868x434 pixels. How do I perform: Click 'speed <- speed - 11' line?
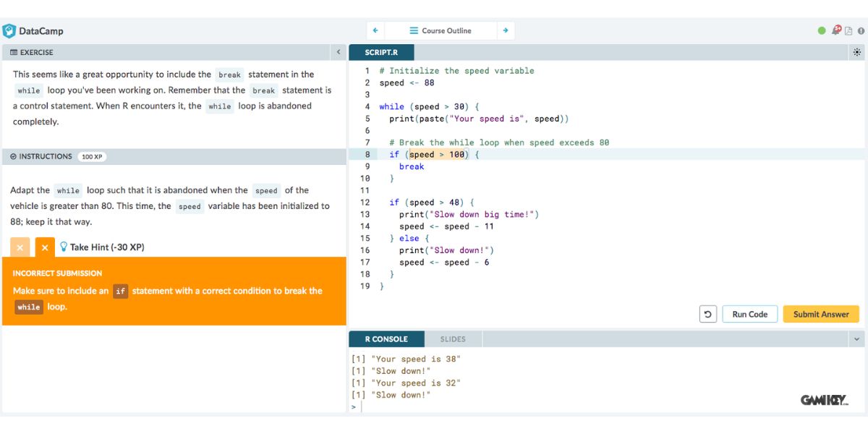point(446,226)
